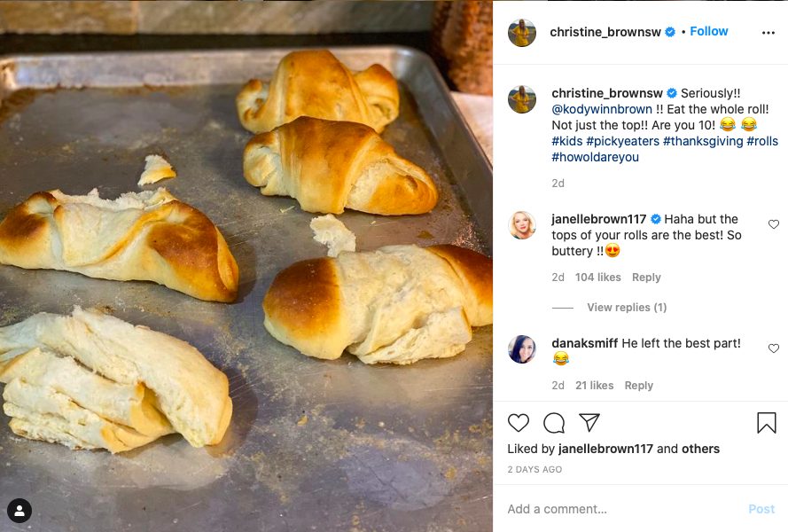The height and width of the screenshot is (532, 788).
Task: Reply to janellebrown117's comment
Action: click(646, 278)
